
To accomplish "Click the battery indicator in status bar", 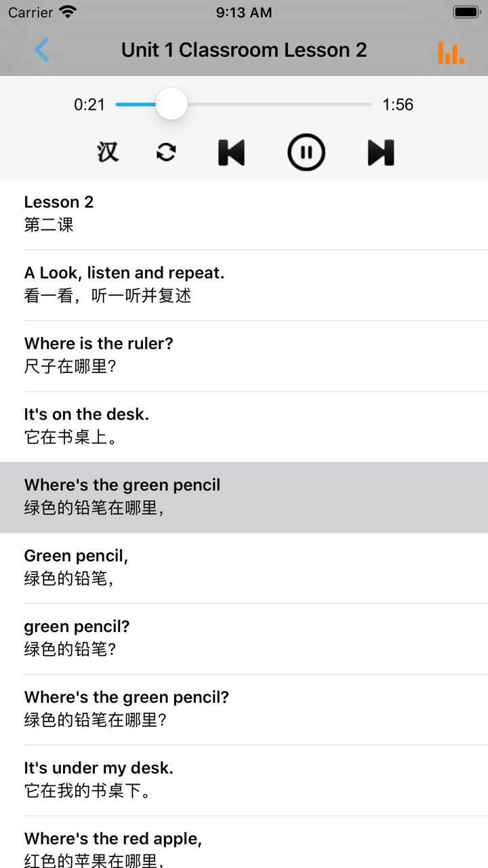I will (466, 12).
